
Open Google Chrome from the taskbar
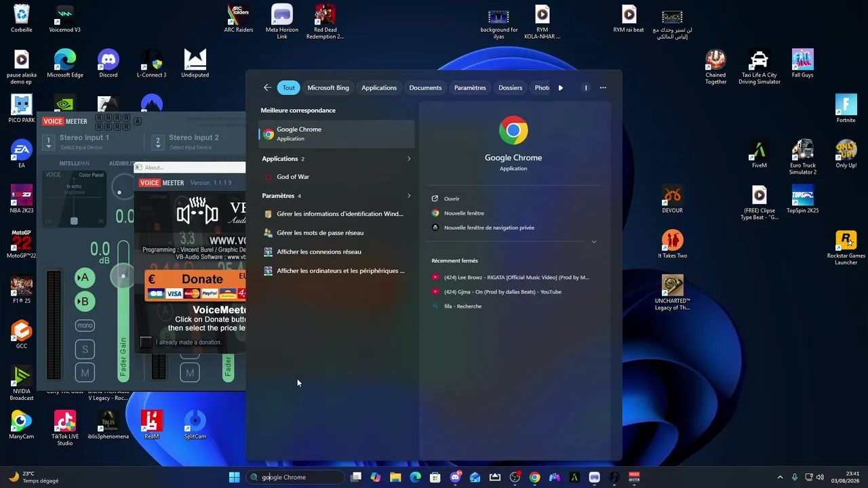[535, 477]
